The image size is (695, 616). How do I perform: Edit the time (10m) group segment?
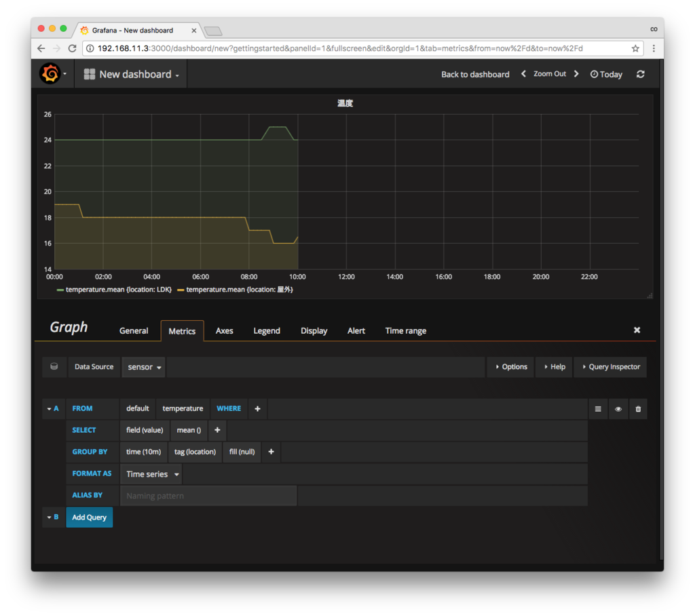144,452
